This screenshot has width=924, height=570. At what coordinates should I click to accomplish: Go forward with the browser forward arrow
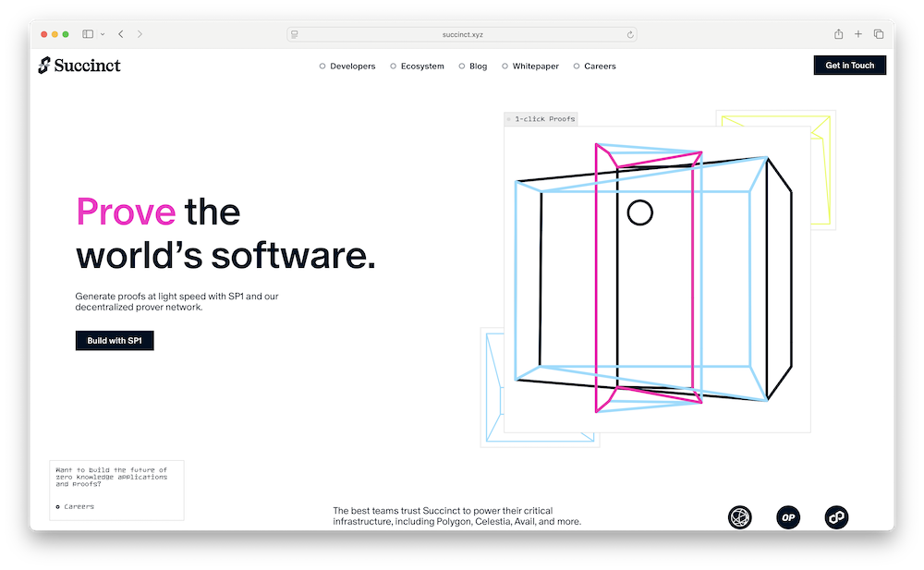140,34
